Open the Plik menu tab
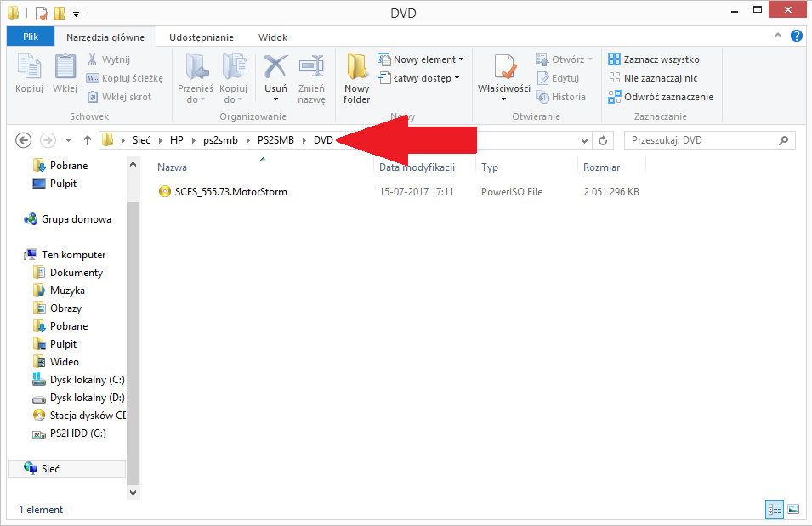This screenshot has height=526, width=812. [x=31, y=37]
